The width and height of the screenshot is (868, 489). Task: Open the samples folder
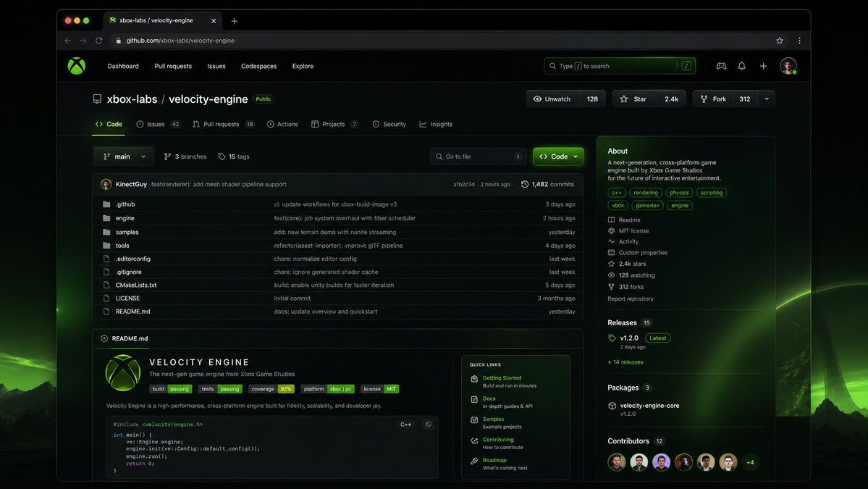[127, 232]
